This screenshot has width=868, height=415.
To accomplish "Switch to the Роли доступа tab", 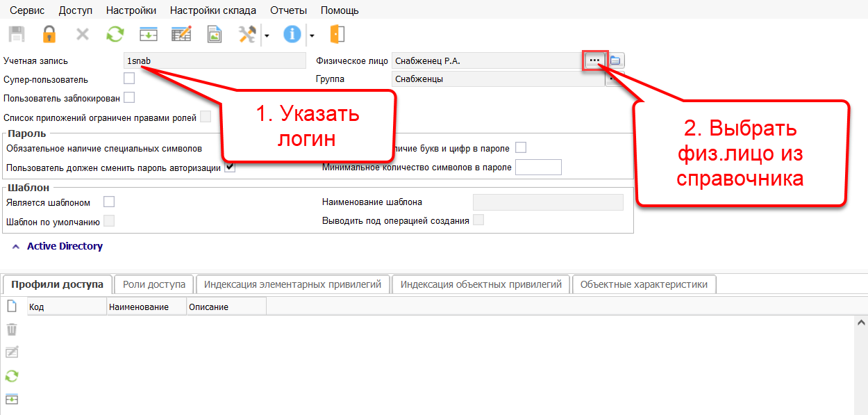I will point(153,284).
